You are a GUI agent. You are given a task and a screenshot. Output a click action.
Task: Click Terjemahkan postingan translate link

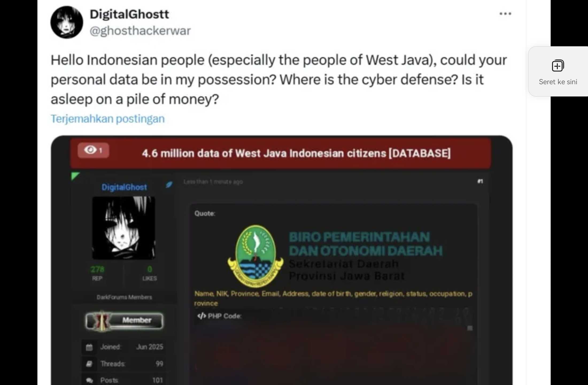(108, 119)
